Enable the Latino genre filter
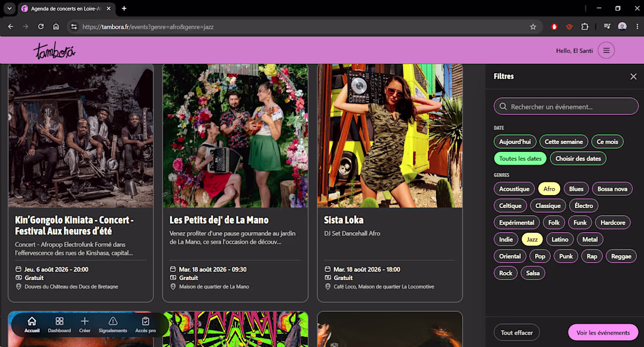This screenshot has height=347, width=644. point(560,240)
